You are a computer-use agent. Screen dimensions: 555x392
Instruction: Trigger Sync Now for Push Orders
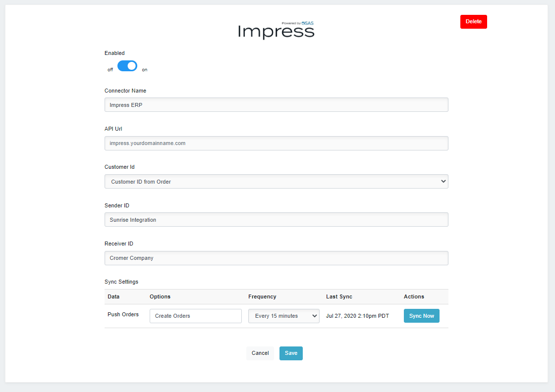point(421,315)
